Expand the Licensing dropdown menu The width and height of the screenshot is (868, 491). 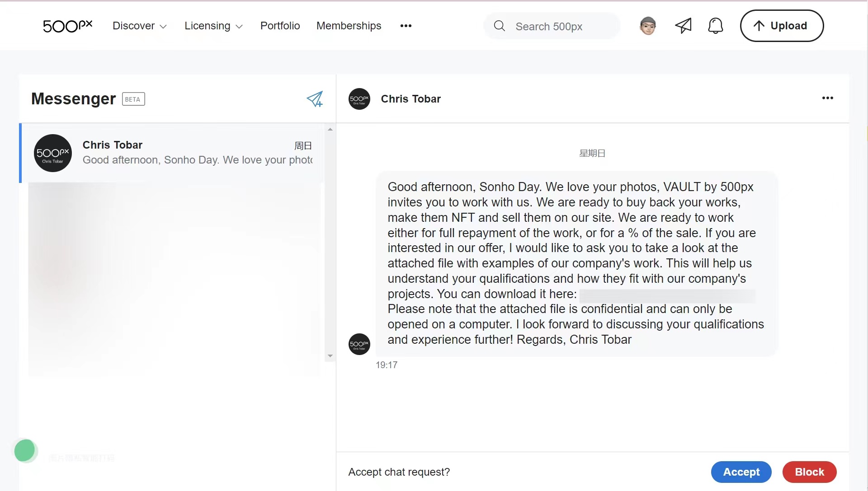(213, 26)
